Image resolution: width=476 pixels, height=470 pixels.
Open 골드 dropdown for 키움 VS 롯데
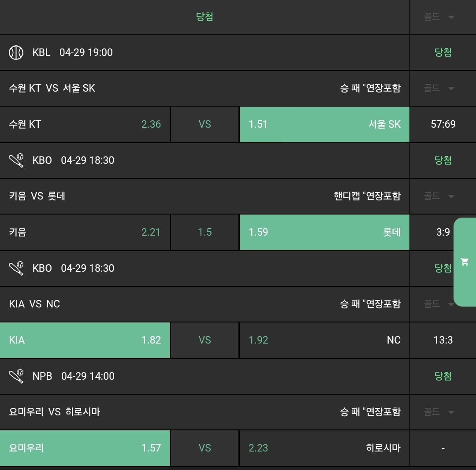439,196
